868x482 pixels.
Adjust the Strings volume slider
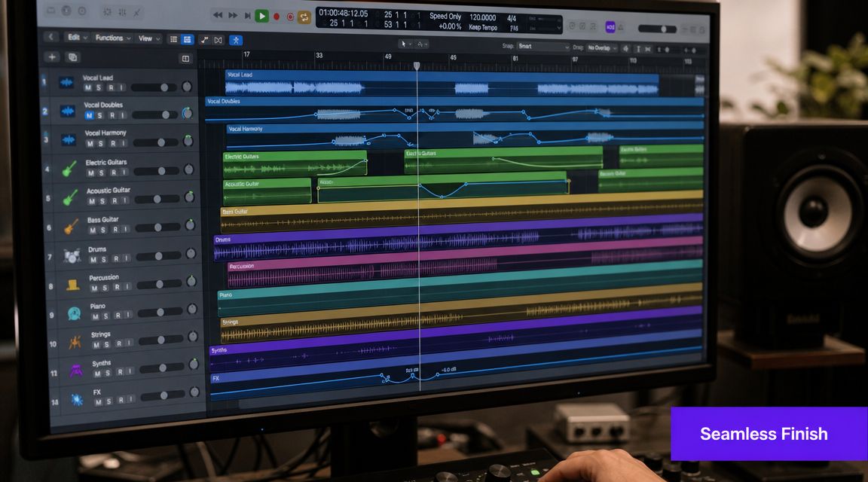tap(160, 340)
